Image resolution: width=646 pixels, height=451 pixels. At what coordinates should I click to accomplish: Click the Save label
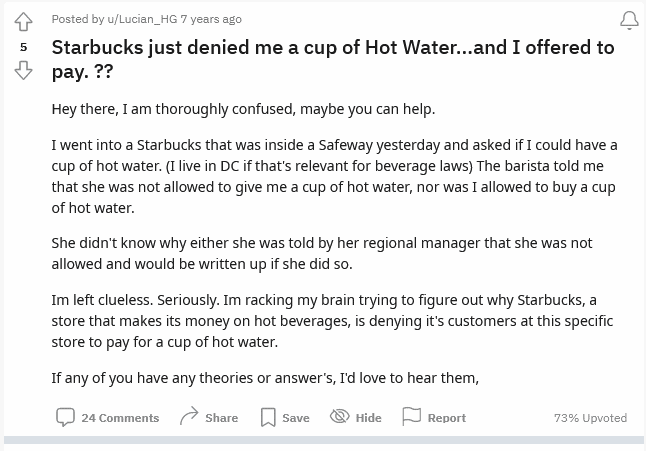[x=296, y=418]
